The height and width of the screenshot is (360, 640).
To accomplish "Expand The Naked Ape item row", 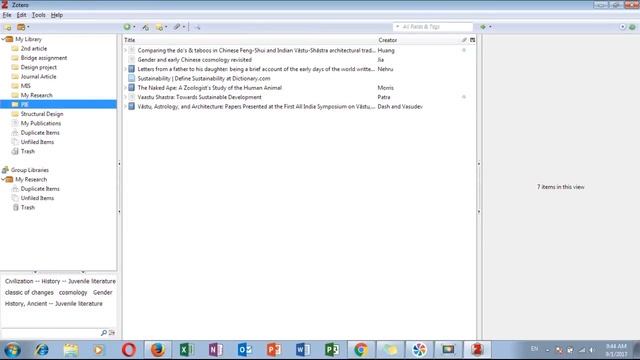I will pos(125,88).
